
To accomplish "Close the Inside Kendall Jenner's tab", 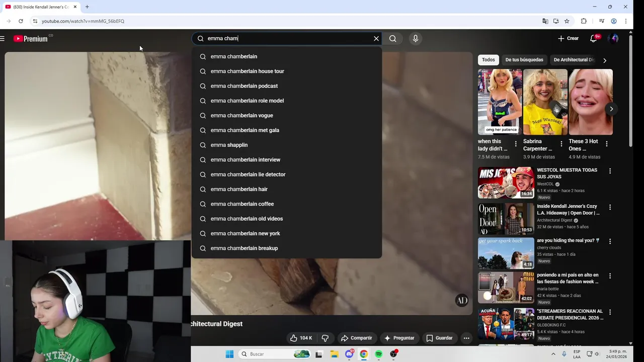I will click(x=75, y=7).
